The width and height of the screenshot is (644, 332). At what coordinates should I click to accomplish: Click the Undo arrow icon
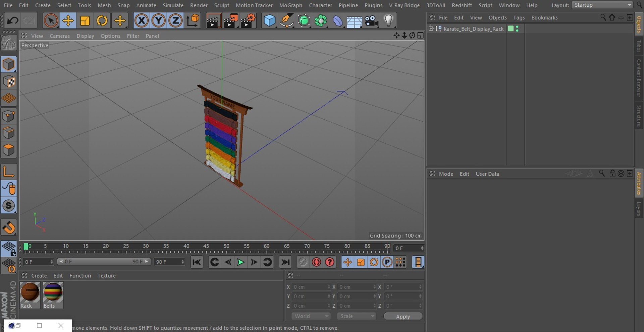click(12, 21)
